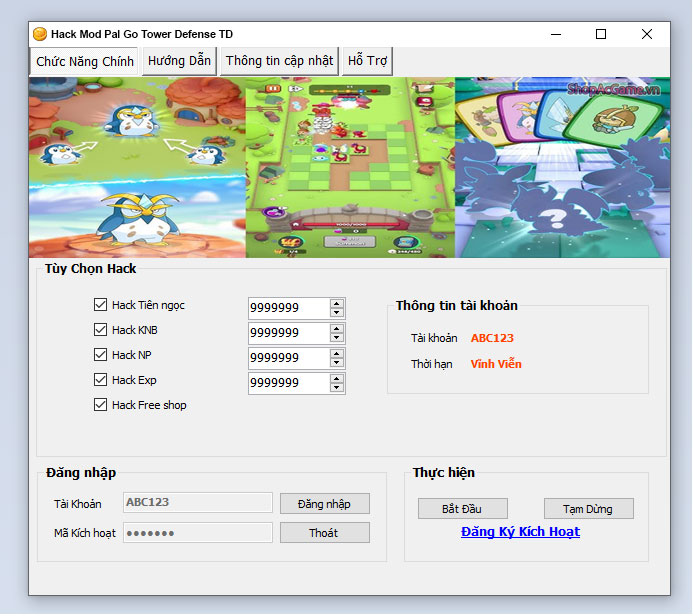693x616 pixels.
Task: Focus the Hack Exp number field
Action: coord(289,383)
